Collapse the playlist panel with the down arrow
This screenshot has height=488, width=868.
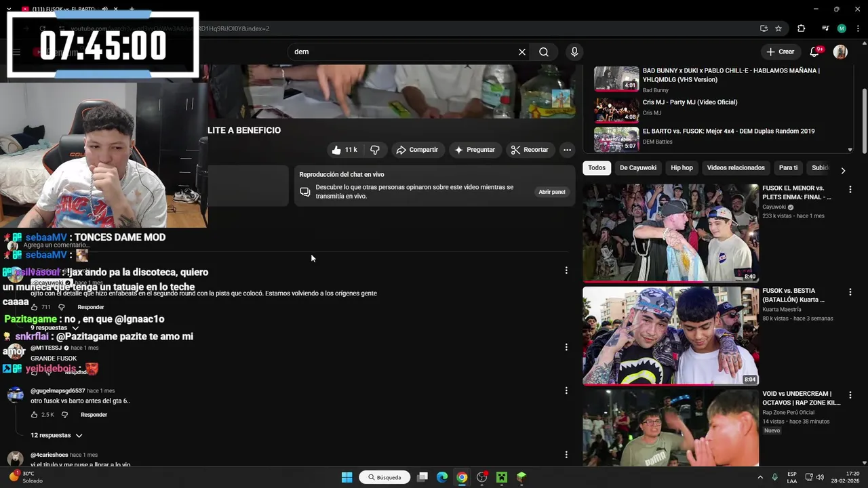click(850, 149)
